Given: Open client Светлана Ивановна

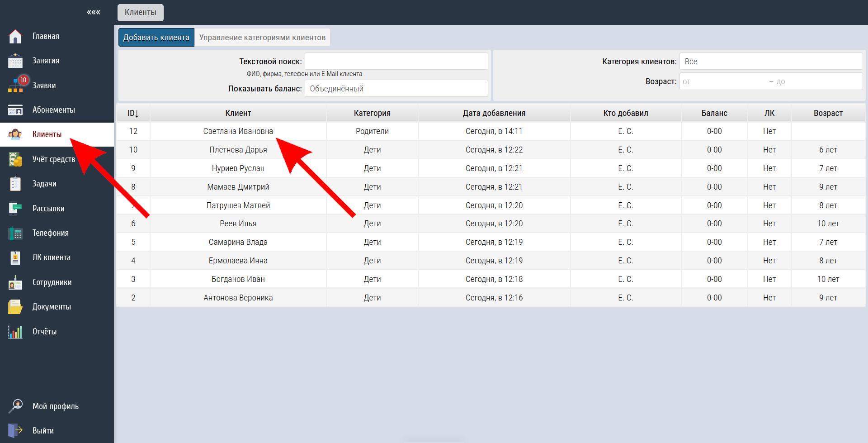Looking at the screenshot, I should [x=238, y=131].
